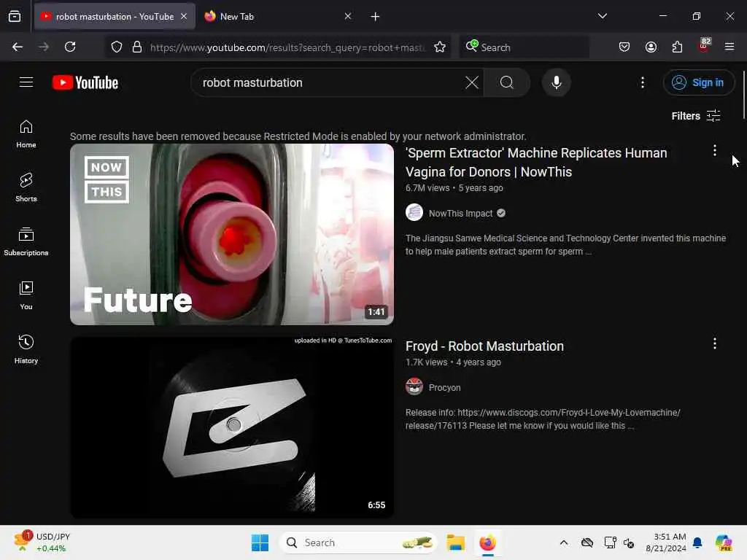Image resolution: width=747 pixels, height=560 pixels.
Task: Click the magnifier search button in YouTube
Action: click(x=507, y=82)
